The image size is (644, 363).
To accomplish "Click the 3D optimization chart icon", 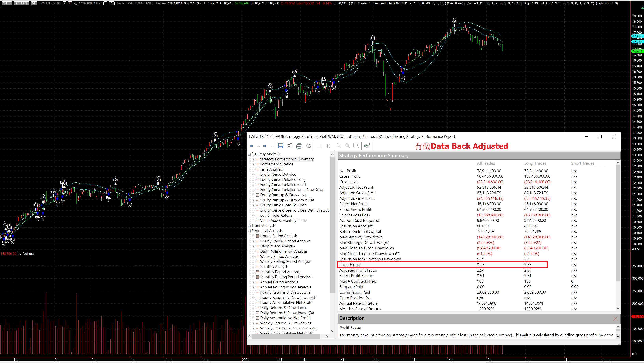I will point(367,146).
